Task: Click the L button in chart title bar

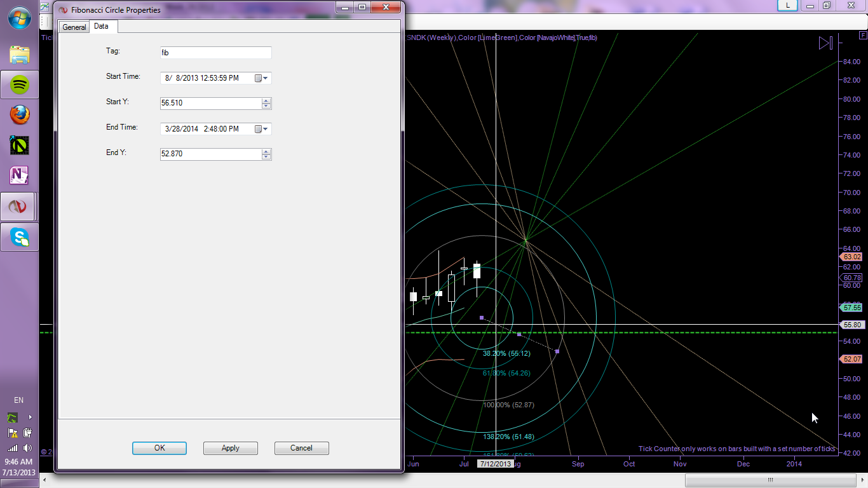Action: pyautogui.click(x=788, y=5)
